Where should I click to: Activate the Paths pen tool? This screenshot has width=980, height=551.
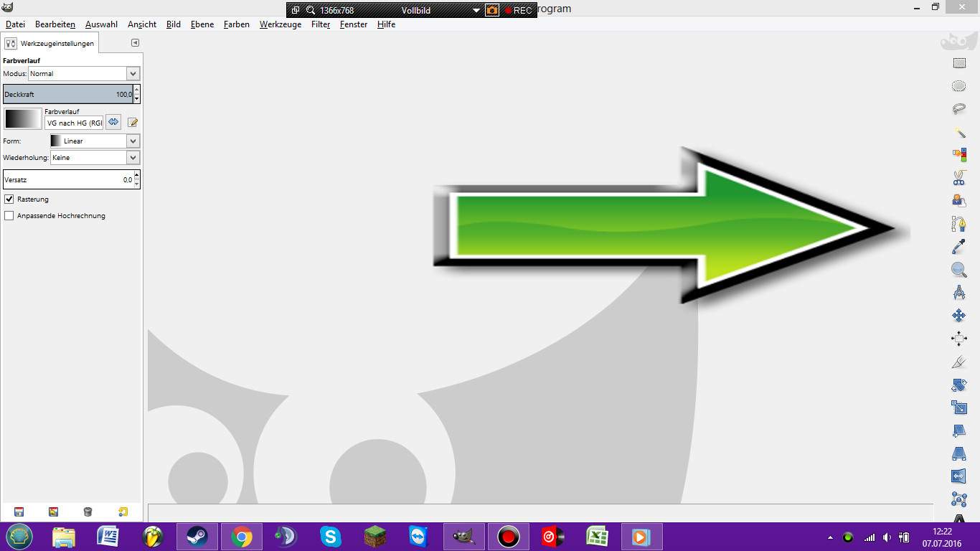958,224
